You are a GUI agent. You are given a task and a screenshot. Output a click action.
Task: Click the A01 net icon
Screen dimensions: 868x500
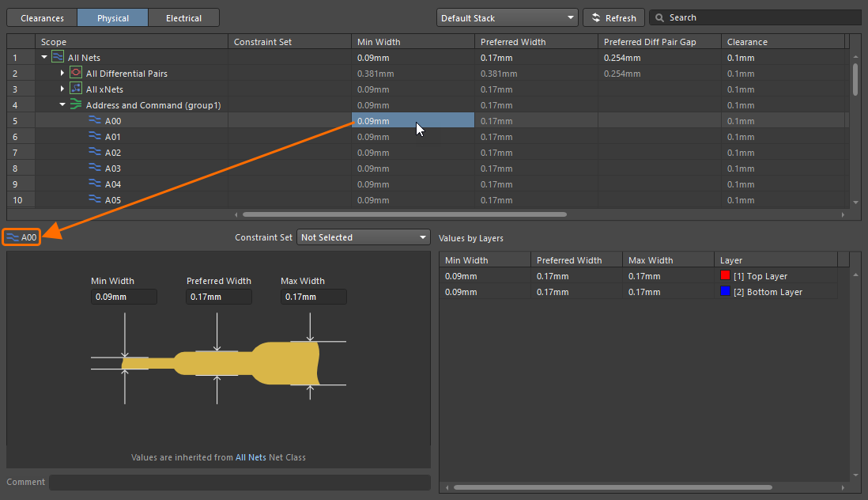tap(95, 137)
